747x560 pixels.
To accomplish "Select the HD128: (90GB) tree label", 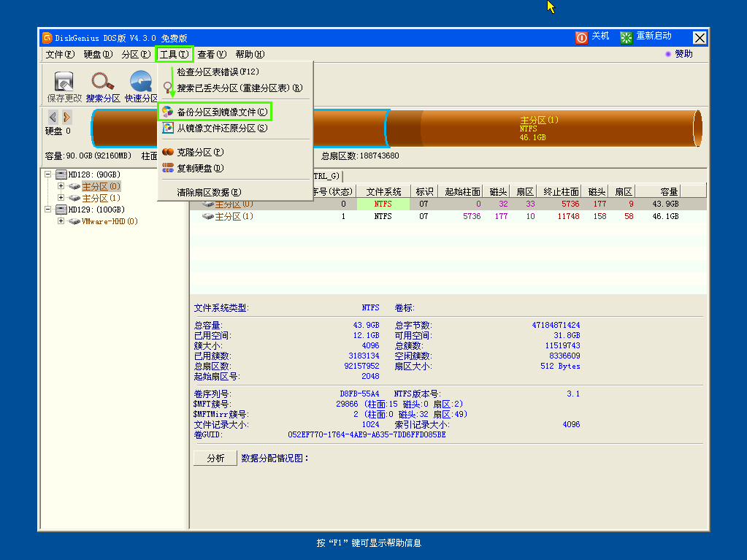I will coord(94,174).
